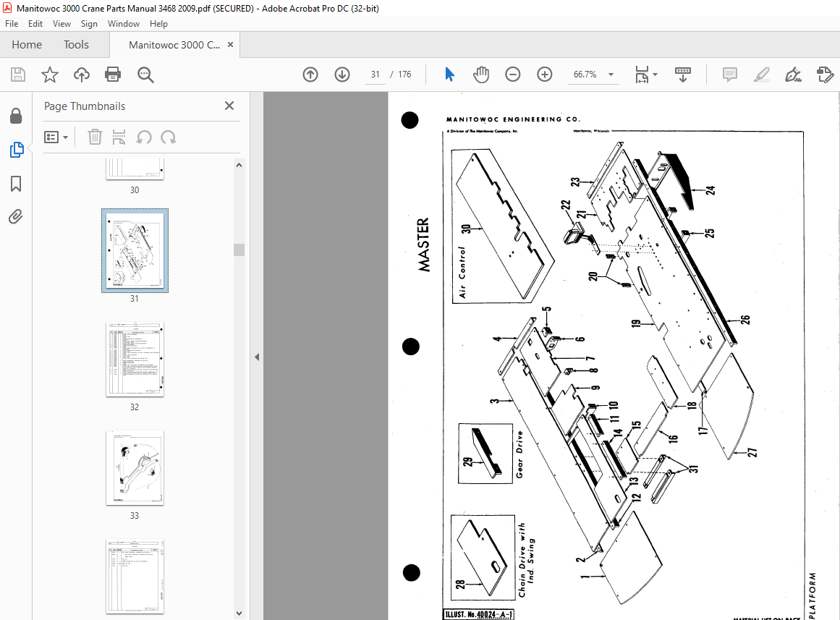The width and height of the screenshot is (840, 620).
Task: Click the Save file icon
Action: [18, 75]
